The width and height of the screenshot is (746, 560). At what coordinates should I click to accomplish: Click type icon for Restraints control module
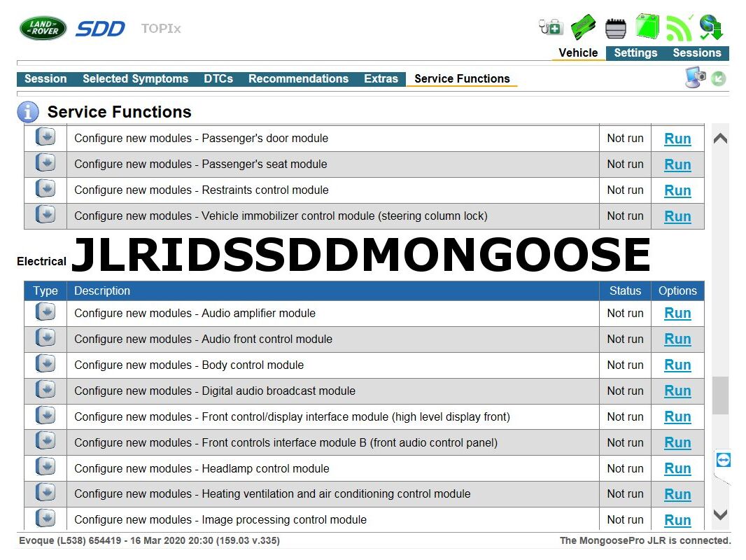(45, 189)
